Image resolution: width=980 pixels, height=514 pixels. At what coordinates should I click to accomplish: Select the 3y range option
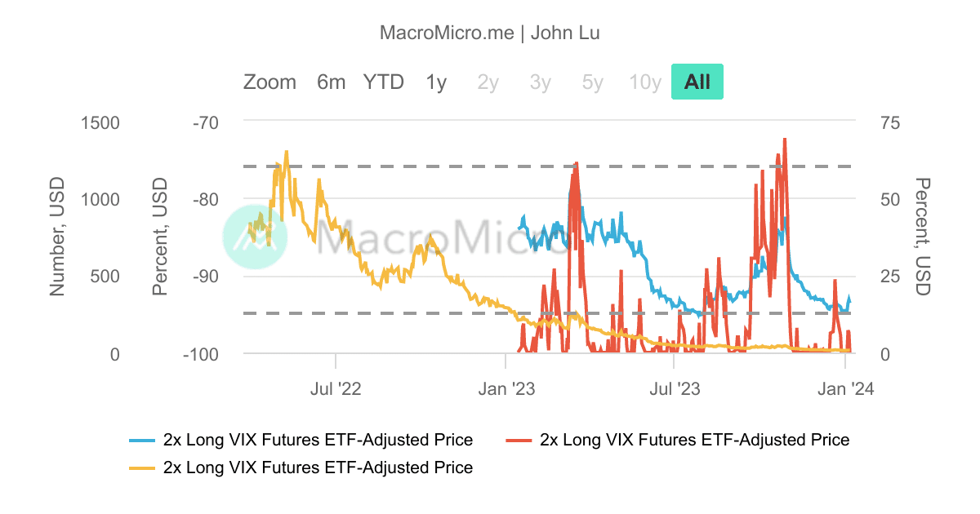[x=539, y=82]
